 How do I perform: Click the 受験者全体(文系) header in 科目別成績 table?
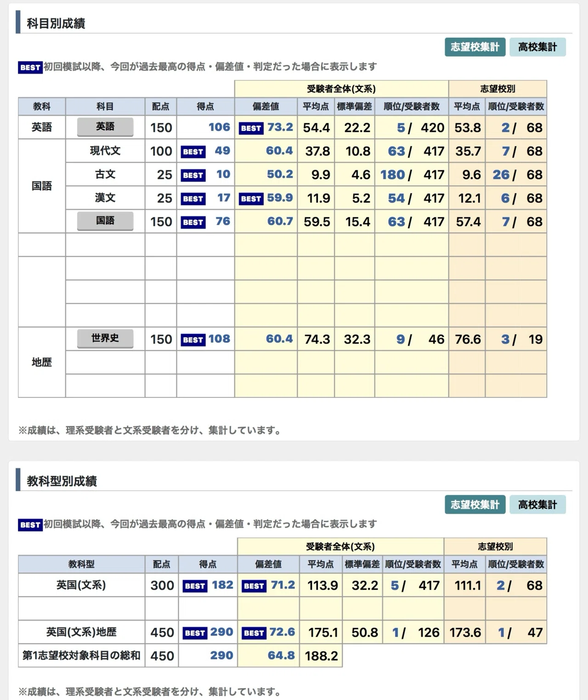[x=342, y=89]
